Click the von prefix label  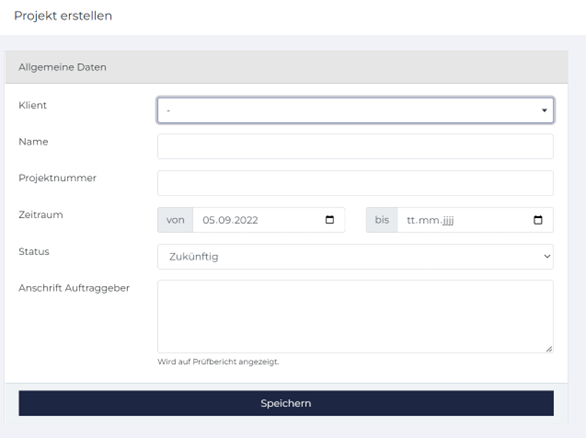(175, 220)
